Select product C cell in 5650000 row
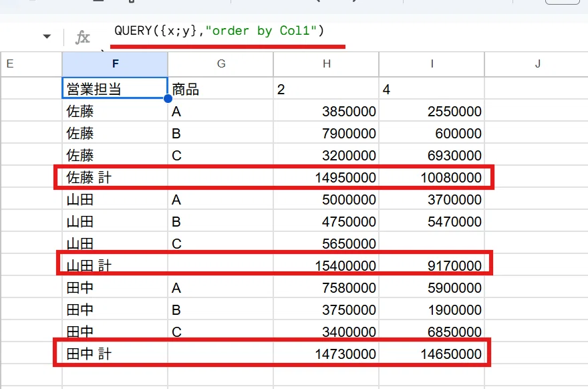The height and width of the screenshot is (389, 588). click(221, 243)
